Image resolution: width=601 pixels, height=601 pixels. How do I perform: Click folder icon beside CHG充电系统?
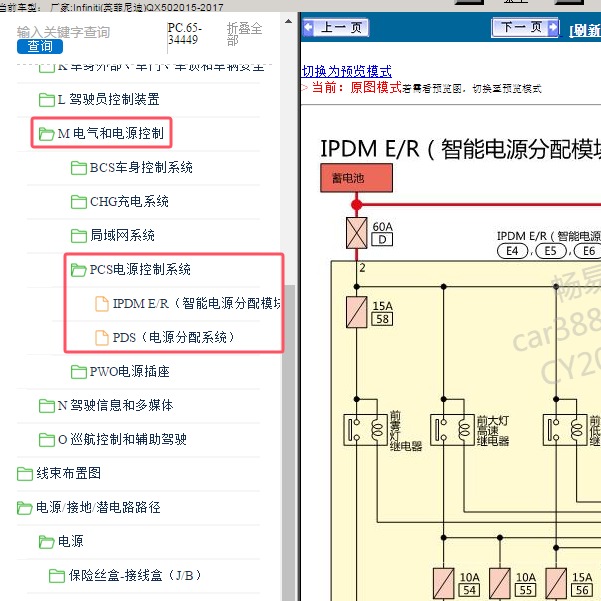[79, 202]
